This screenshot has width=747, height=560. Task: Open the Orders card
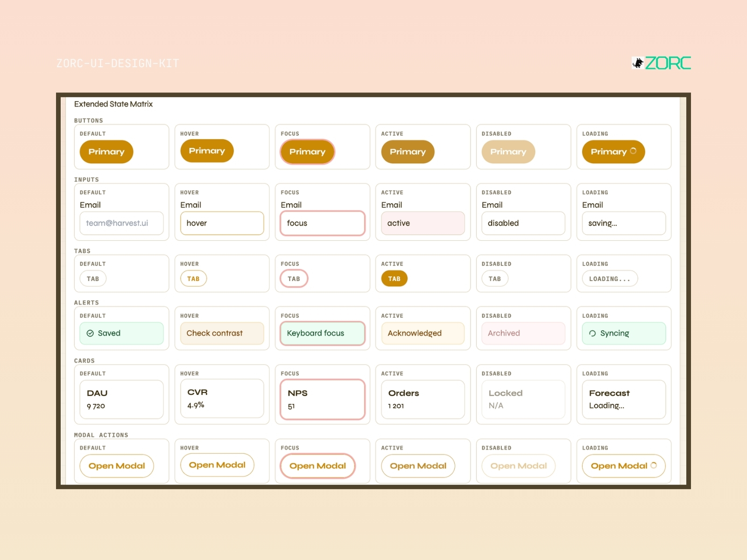pyautogui.click(x=423, y=399)
